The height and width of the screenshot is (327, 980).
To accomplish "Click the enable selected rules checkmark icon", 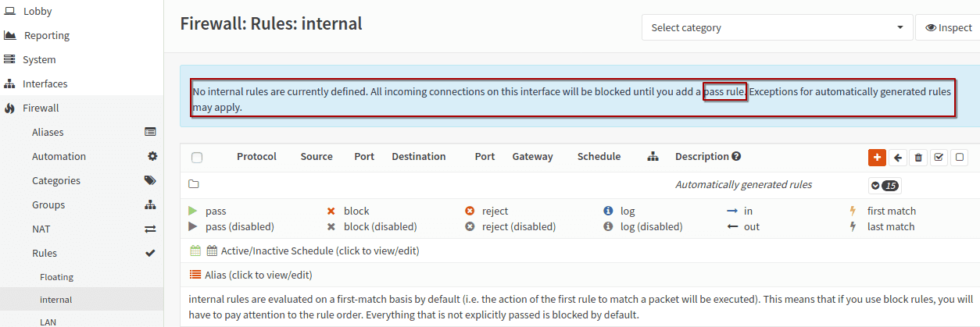I will click(x=939, y=157).
